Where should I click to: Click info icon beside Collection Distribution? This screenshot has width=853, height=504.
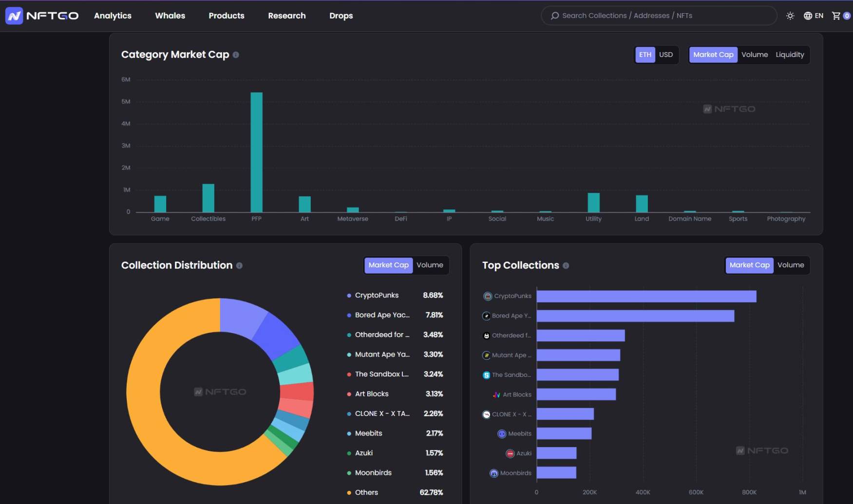click(x=239, y=265)
